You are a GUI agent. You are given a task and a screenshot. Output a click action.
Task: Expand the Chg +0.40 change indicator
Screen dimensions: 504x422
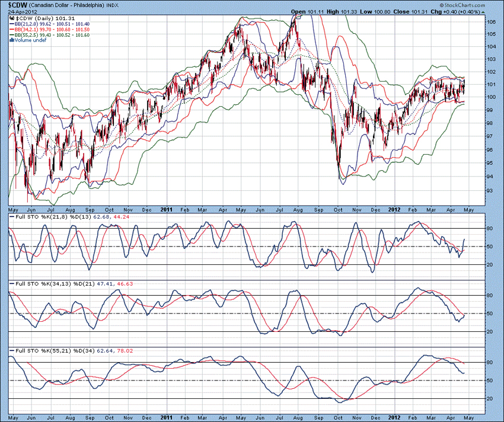[446, 11]
